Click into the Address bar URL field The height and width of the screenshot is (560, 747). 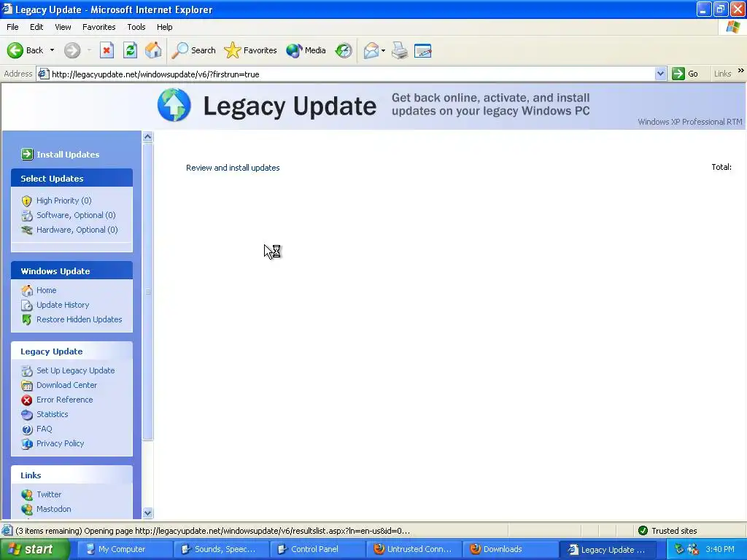350,74
